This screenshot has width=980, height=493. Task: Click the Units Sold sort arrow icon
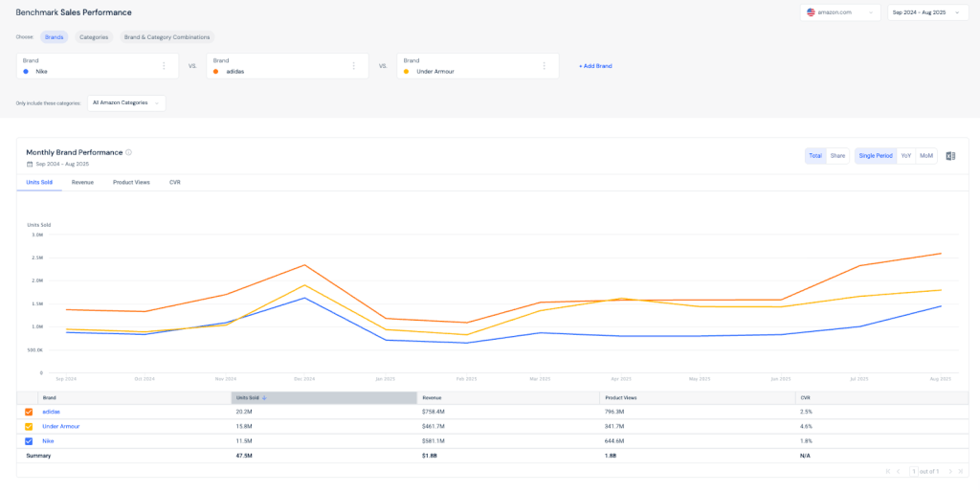[x=264, y=396]
